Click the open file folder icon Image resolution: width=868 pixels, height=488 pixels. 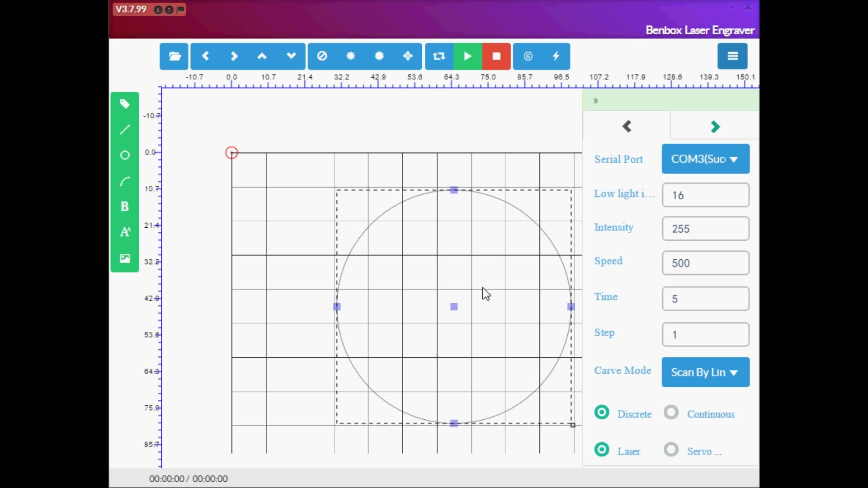[175, 56]
